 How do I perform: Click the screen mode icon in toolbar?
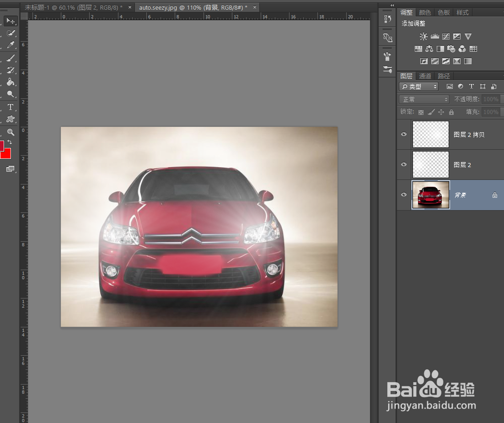coord(10,169)
